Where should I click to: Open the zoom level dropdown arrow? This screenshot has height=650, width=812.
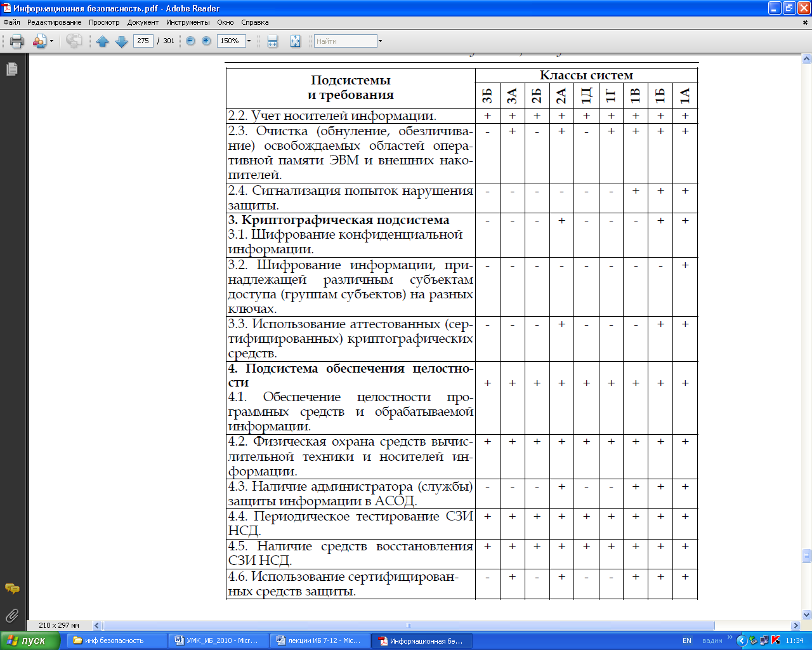point(249,41)
